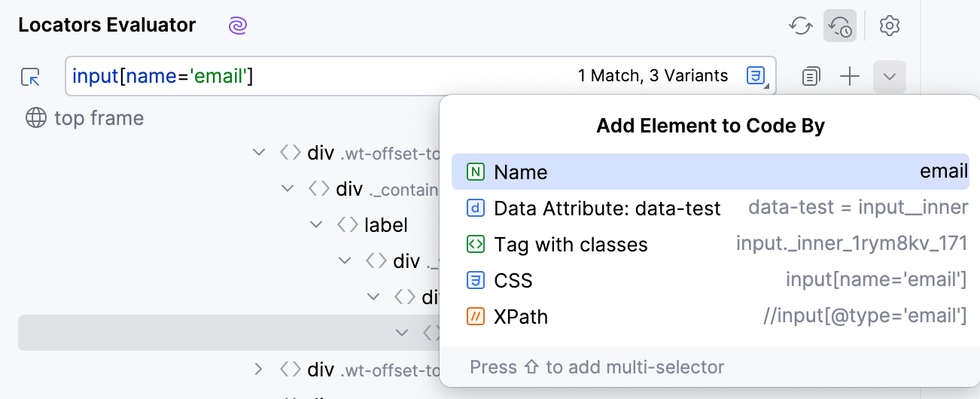Screen dimensions: 980x399
Task: Open the settings gear
Action: click(890, 26)
